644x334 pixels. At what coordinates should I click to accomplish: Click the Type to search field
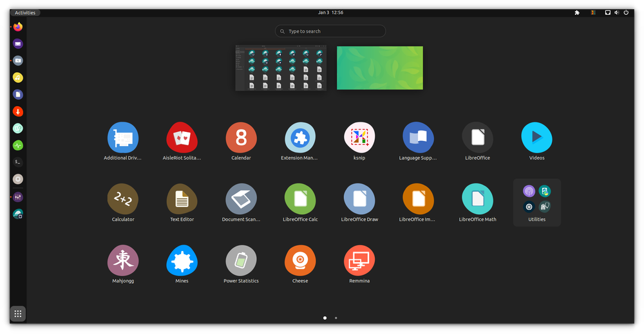click(x=330, y=31)
